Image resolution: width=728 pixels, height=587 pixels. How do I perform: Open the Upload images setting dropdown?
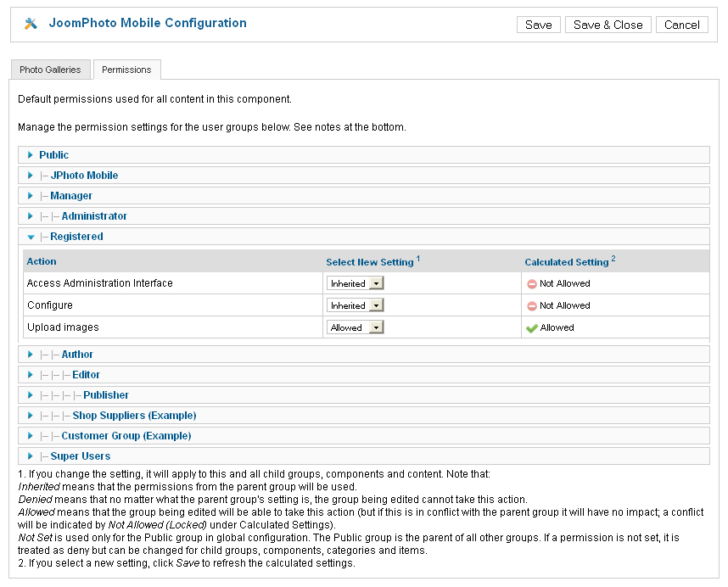[x=356, y=327]
